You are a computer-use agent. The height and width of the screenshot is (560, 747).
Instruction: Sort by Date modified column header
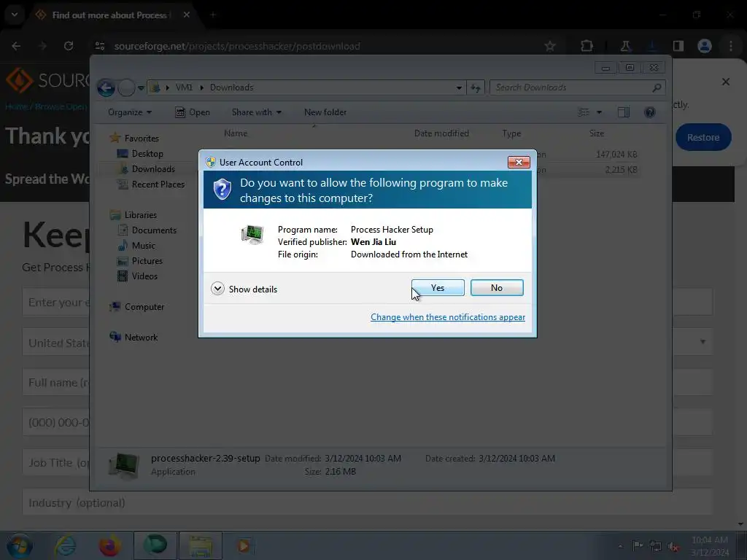click(x=441, y=133)
